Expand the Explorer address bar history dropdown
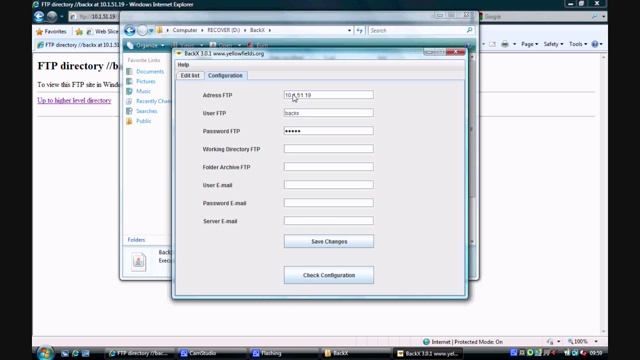Viewport: 640px width, 360px height. pos(349,31)
